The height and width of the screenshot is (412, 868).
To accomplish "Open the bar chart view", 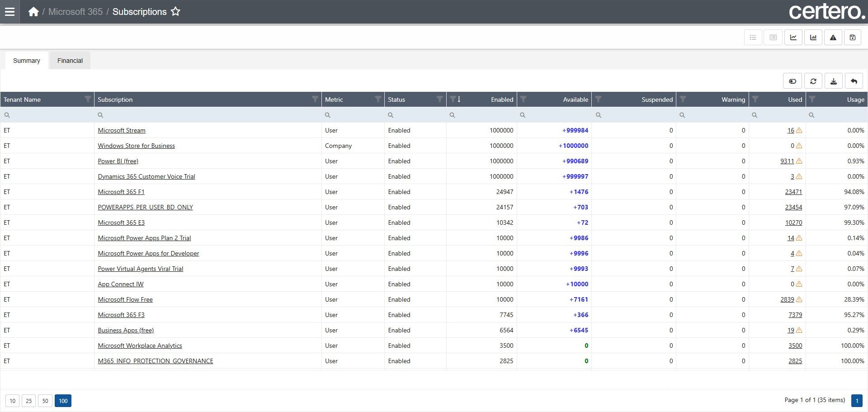I will coord(813,38).
